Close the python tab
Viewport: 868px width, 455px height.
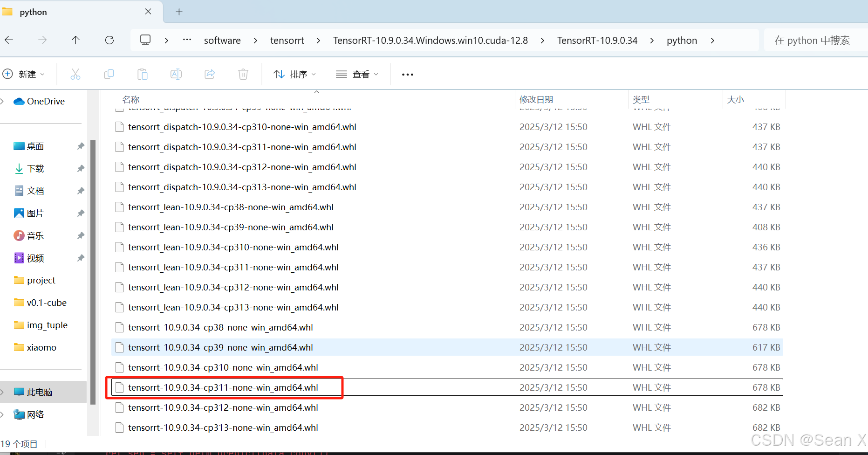[x=148, y=12]
